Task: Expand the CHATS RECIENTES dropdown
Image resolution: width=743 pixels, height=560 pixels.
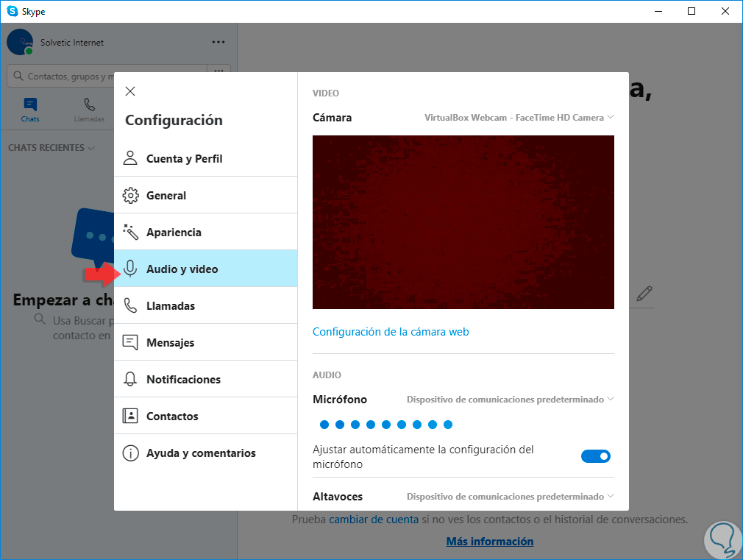Action: coord(51,147)
